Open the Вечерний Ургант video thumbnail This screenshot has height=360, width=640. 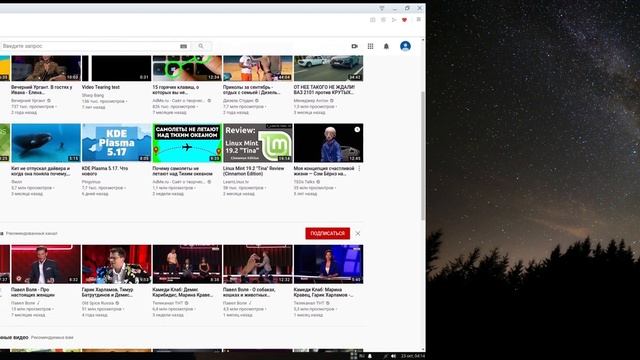pos(46,68)
